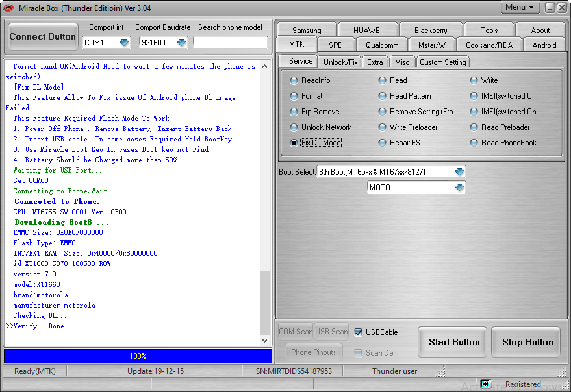
Task: Click the log scroll down arrow
Action: point(265,341)
